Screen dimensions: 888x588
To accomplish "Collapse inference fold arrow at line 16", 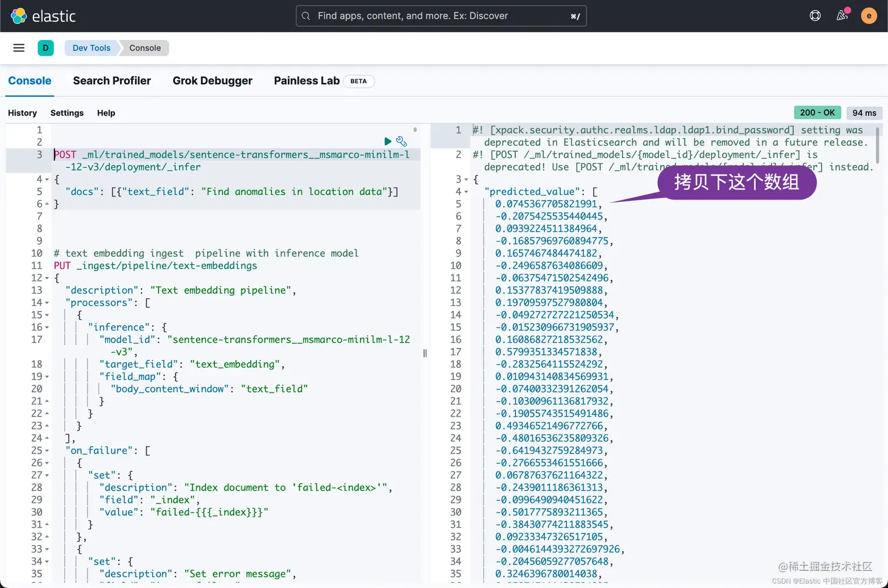I will pos(47,327).
